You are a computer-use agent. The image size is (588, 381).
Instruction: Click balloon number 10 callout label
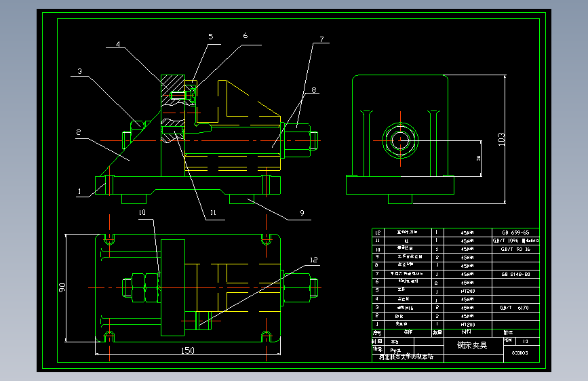(142, 212)
